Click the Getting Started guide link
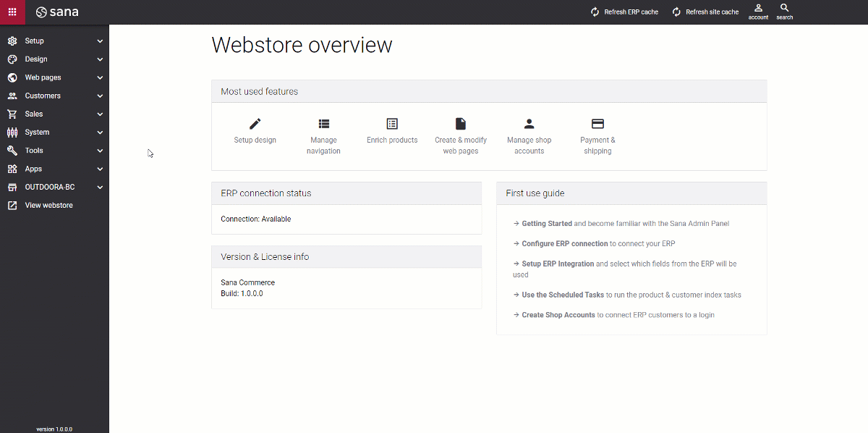Image resolution: width=868 pixels, height=433 pixels. [547, 224]
